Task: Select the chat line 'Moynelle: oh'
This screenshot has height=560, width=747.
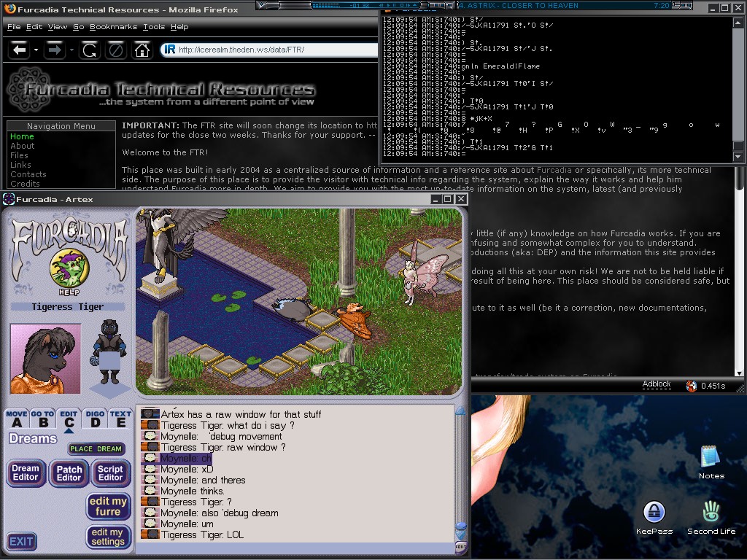Action: coord(186,458)
